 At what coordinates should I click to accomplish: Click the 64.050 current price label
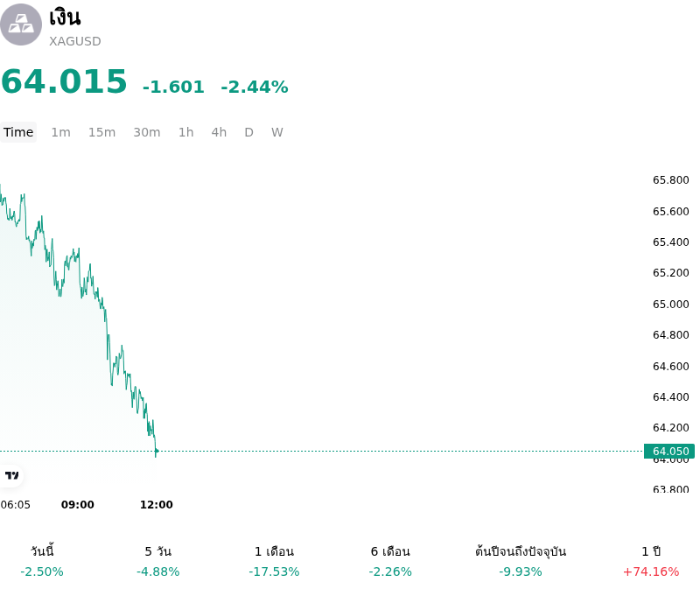(669, 451)
